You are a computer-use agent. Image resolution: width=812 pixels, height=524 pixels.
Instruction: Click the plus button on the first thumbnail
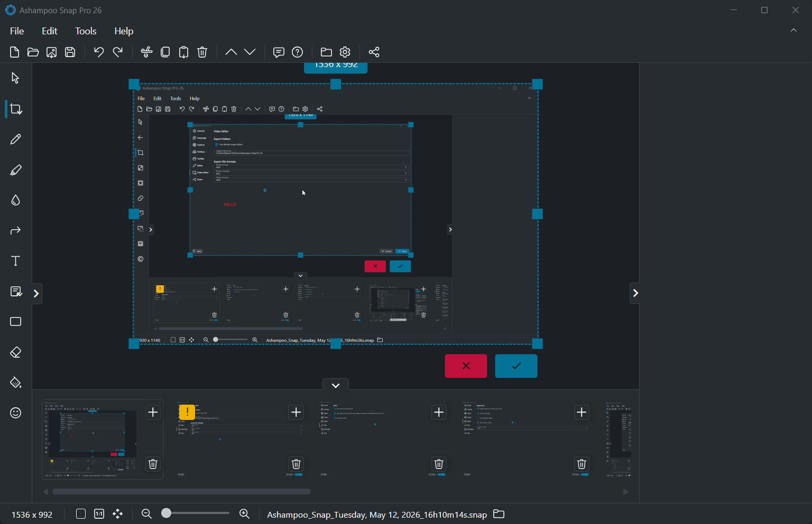(x=153, y=413)
